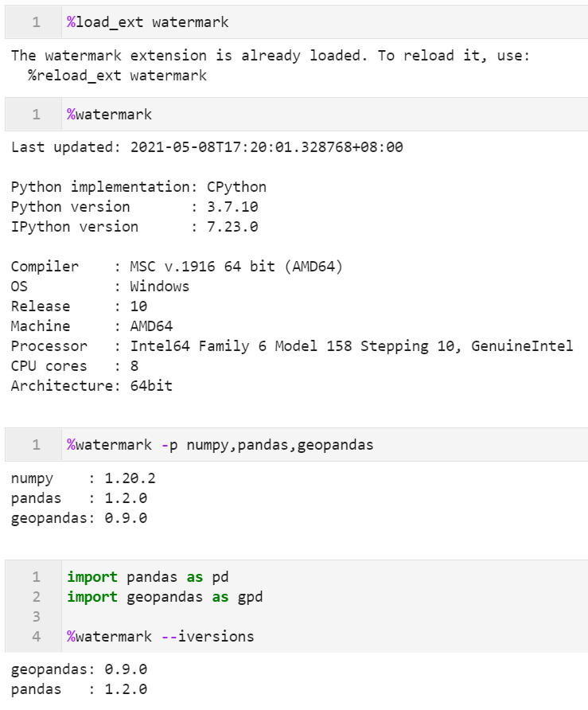Click the %reload_ext watermark output text
This screenshot has width=588, height=710.
pos(117,76)
